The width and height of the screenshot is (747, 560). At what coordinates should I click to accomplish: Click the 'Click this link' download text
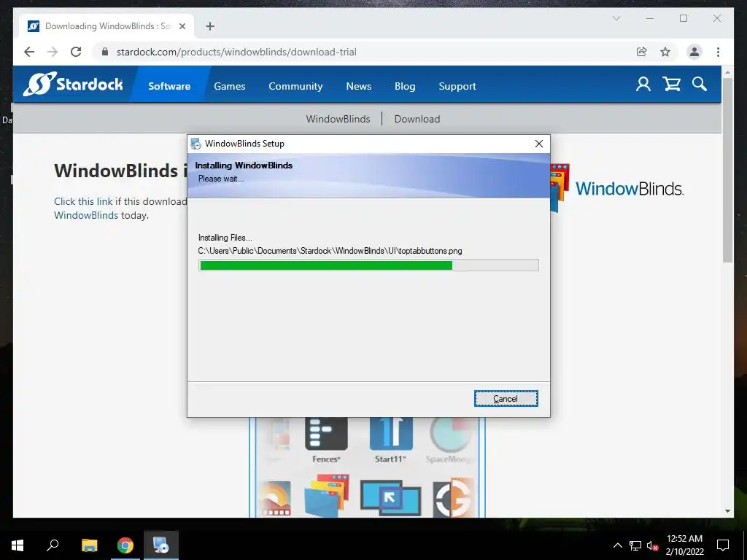(x=83, y=201)
